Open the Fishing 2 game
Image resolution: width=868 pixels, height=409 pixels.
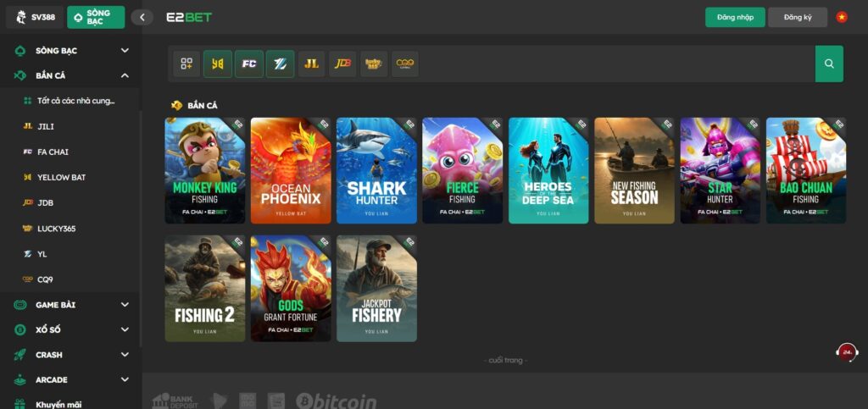coord(205,289)
